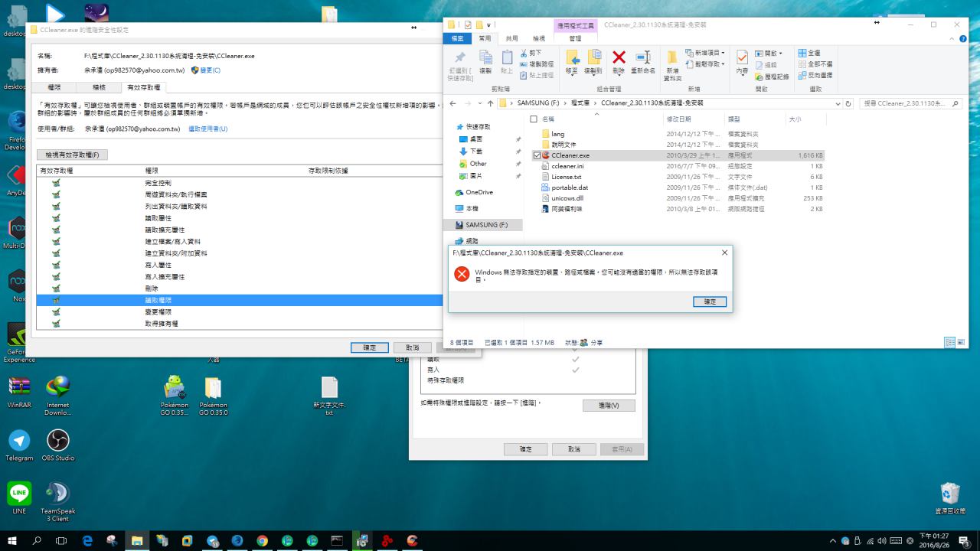Click the 選取使用者(U) link
The image size is (980, 551).
coord(208,129)
